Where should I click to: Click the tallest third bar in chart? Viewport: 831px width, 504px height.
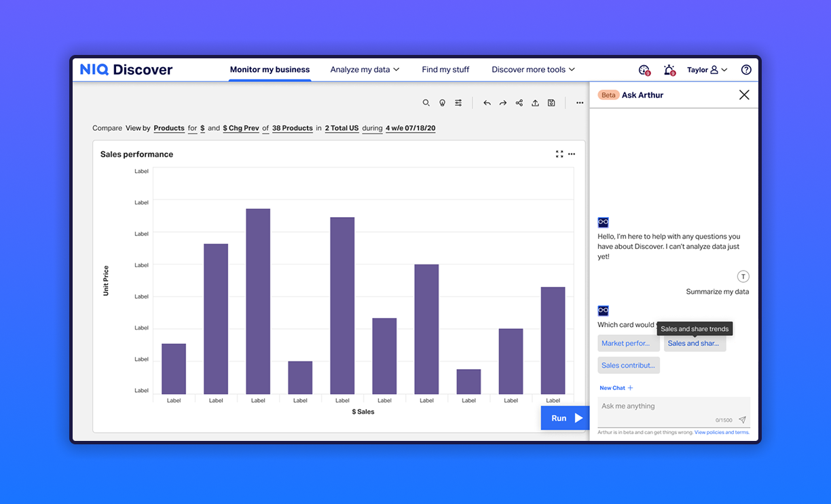point(258,301)
